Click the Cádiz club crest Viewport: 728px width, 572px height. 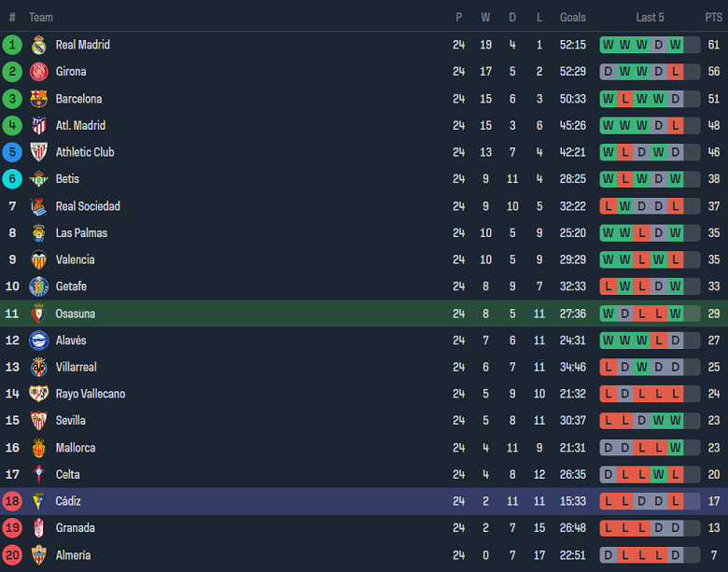point(38,501)
